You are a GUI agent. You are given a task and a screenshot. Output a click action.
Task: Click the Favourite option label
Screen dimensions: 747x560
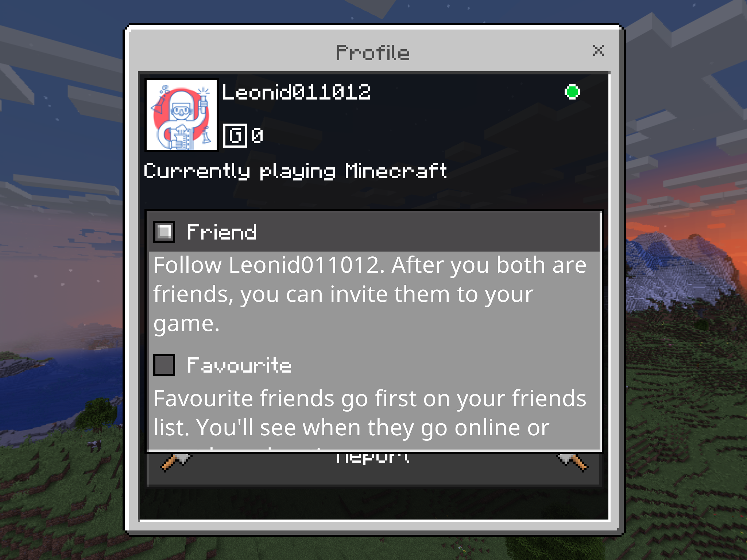(239, 365)
